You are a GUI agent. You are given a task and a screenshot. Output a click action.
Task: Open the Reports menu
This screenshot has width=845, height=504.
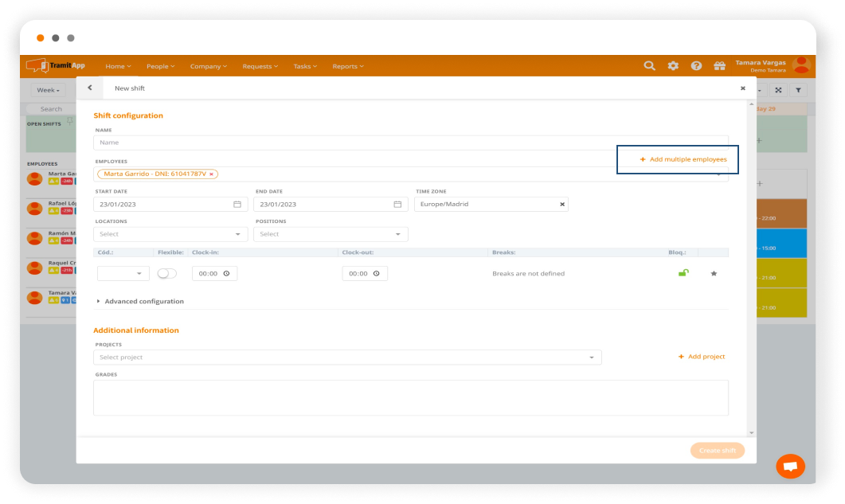(347, 67)
